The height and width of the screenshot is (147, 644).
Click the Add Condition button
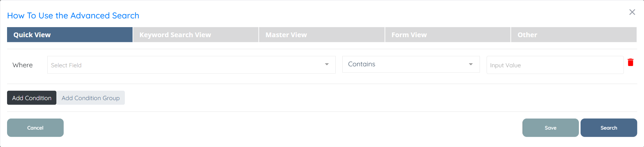point(32,98)
